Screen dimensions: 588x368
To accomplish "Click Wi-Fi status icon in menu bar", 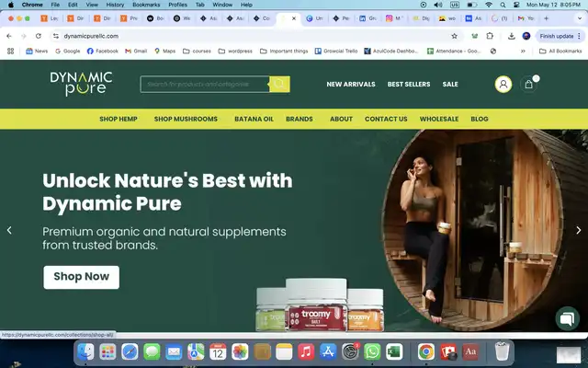I will coord(488,5).
